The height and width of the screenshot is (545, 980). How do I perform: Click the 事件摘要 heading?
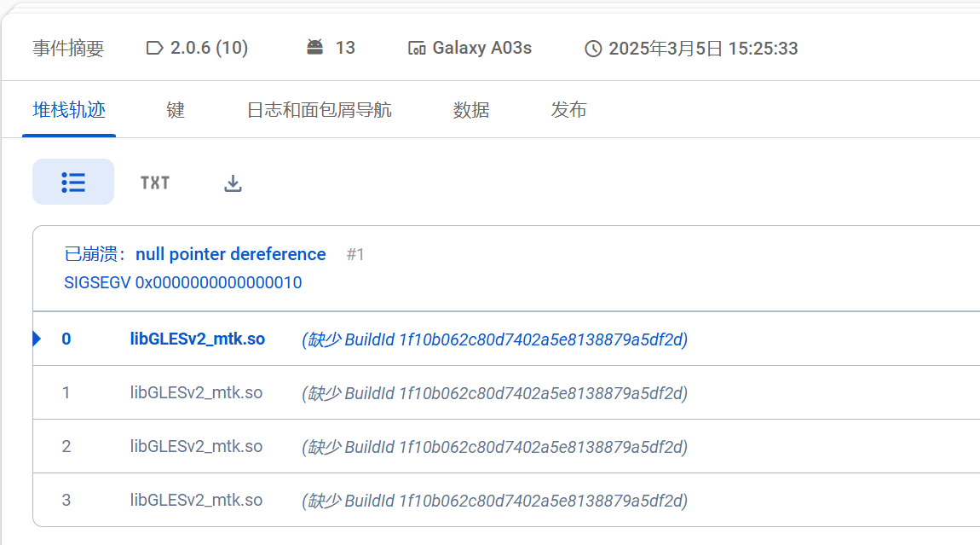tap(68, 48)
